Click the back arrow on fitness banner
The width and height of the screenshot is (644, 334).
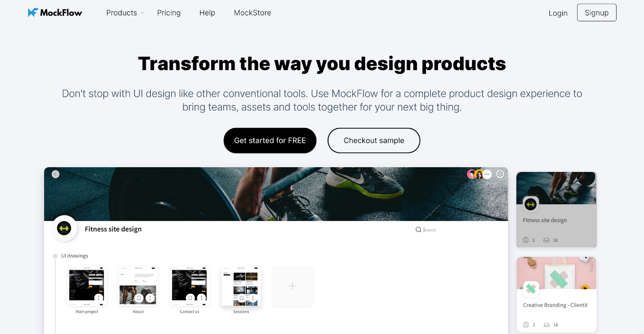point(56,174)
